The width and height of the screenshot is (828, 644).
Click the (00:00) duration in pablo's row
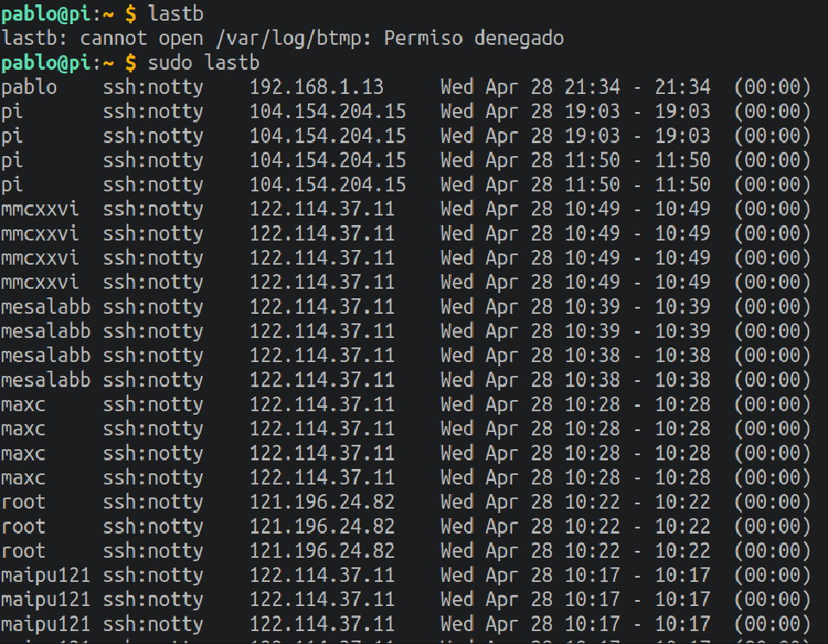click(773, 87)
